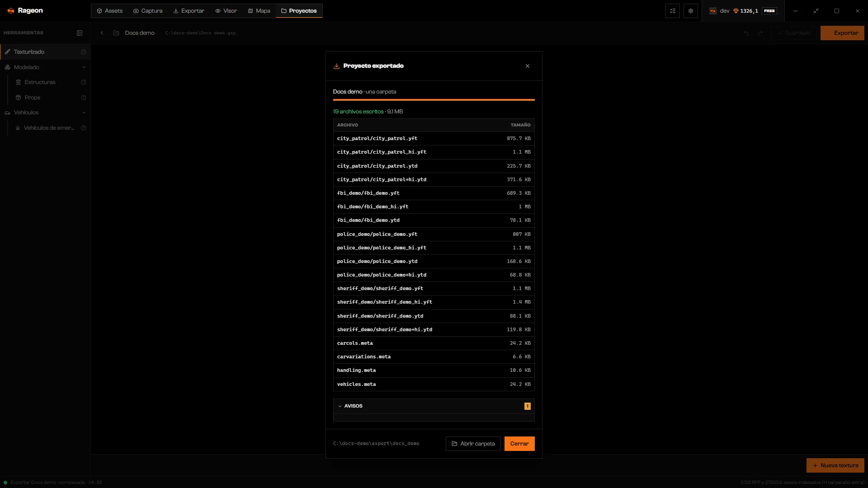Click the handling.meta file row
This screenshot has height=488, width=868.
434,371
